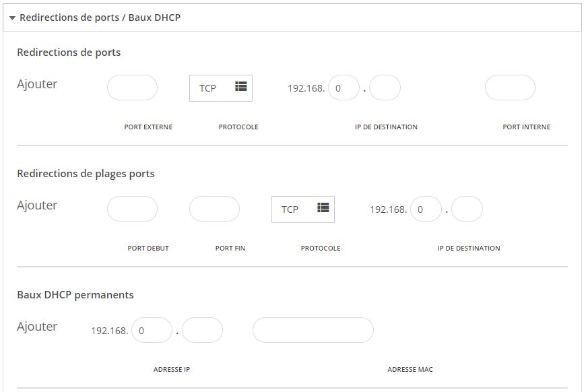586x392 pixels.
Task: Click the Redirections de ports / Baux DHCP header title
Action: 100,18
